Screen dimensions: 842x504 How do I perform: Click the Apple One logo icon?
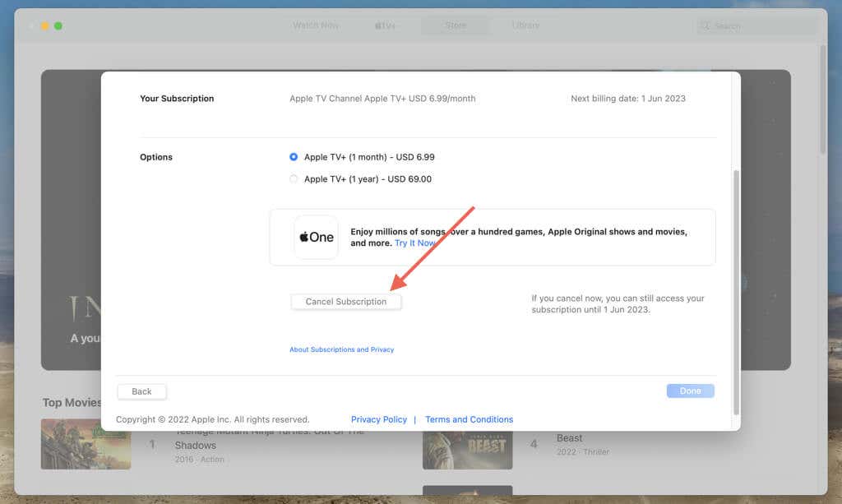coord(316,237)
